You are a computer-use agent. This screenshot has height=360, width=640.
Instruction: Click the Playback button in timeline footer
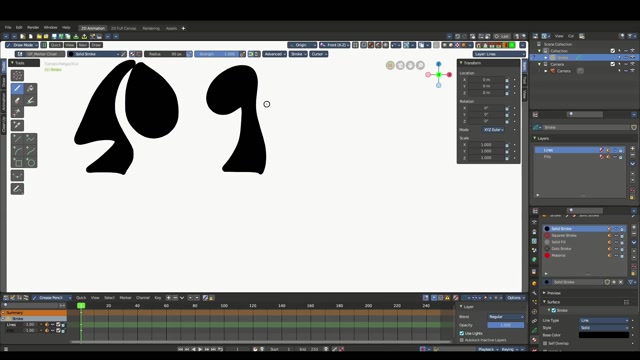(x=488, y=349)
